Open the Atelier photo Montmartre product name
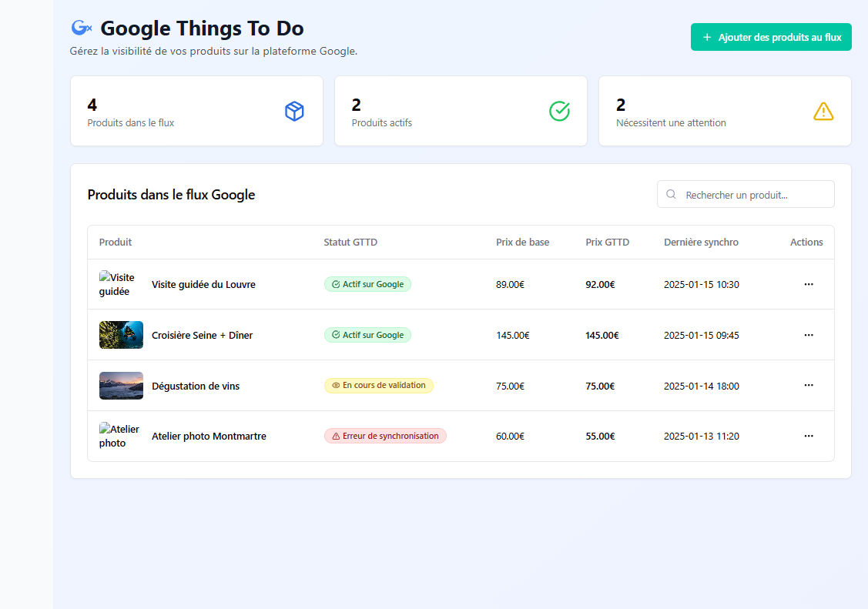 (209, 436)
